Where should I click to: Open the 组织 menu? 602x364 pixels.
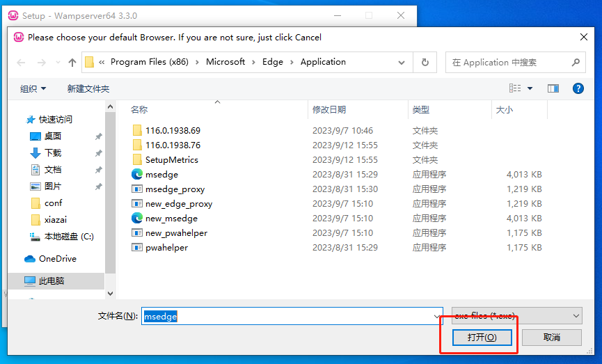pos(33,88)
